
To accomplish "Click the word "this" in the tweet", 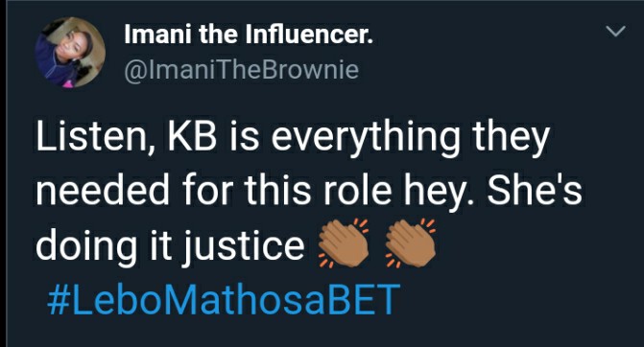I will point(277,191).
